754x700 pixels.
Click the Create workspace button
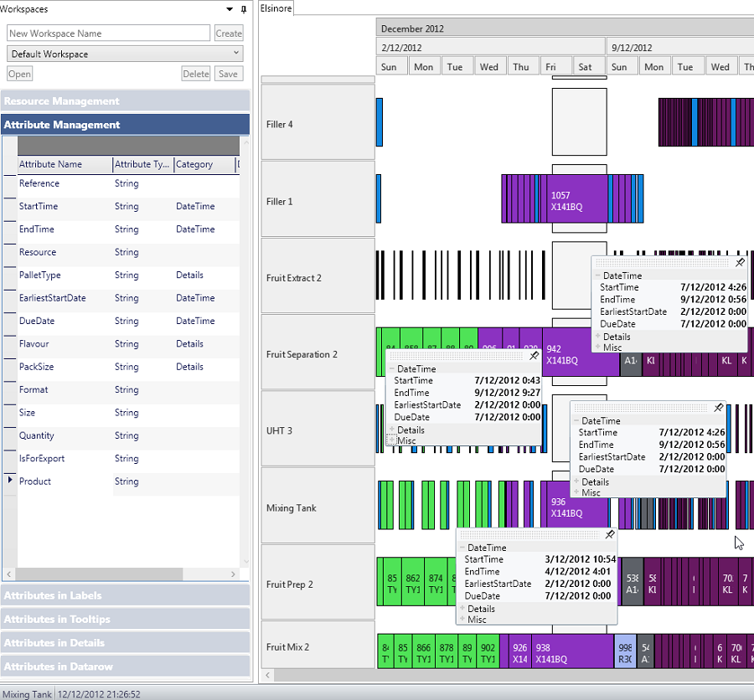click(229, 33)
